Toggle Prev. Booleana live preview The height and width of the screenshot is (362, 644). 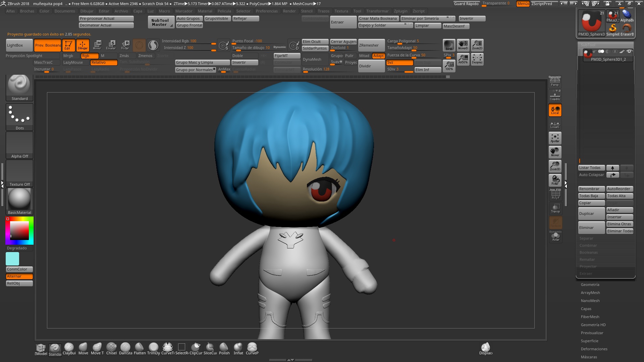(48, 45)
